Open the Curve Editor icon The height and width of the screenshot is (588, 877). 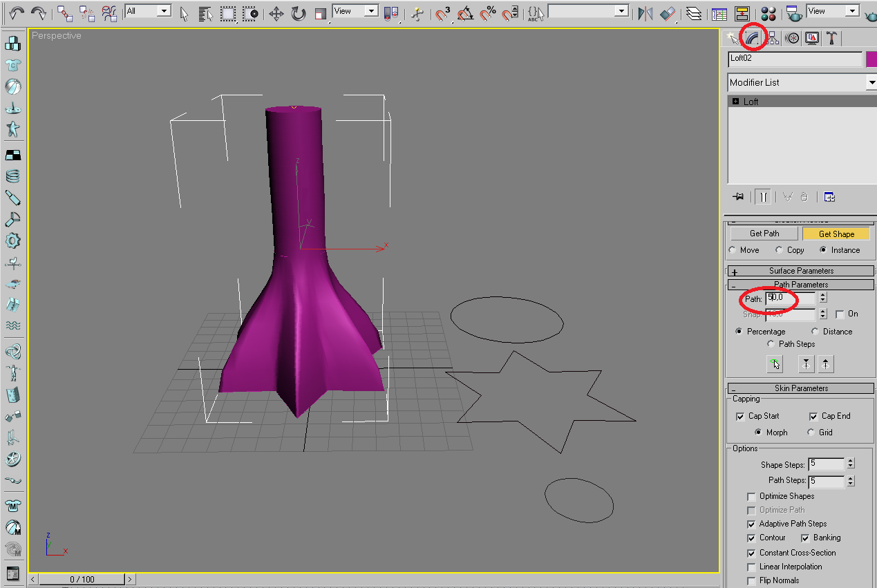pyautogui.click(x=719, y=13)
